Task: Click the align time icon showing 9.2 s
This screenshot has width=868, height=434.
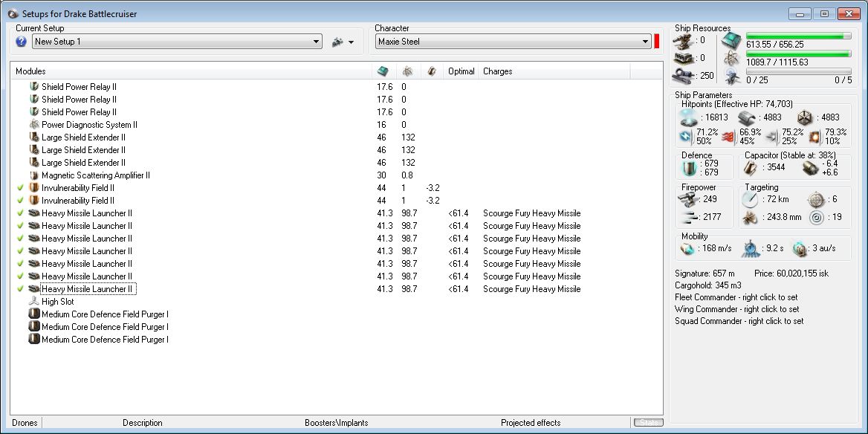Action: click(x=750, y=248)
